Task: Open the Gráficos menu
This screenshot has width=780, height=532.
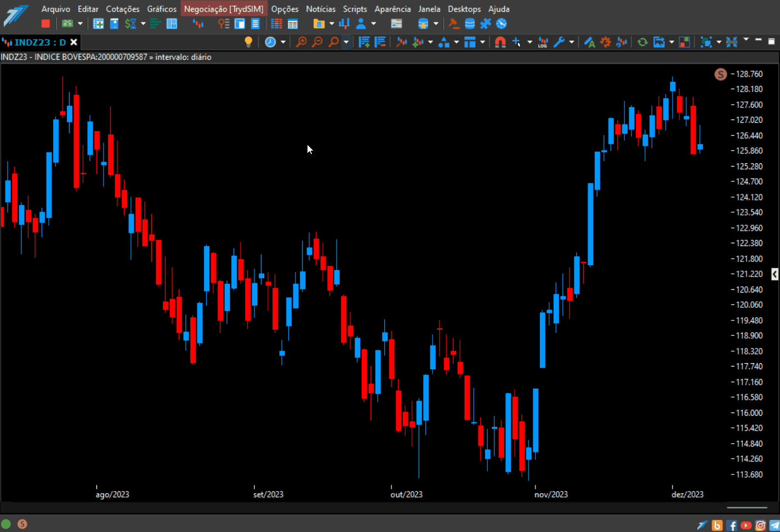Action: (162, 9)
